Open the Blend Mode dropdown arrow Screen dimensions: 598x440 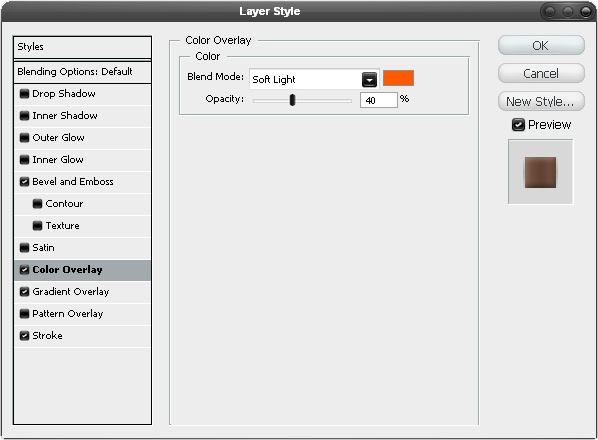click(x=369, y=80)
